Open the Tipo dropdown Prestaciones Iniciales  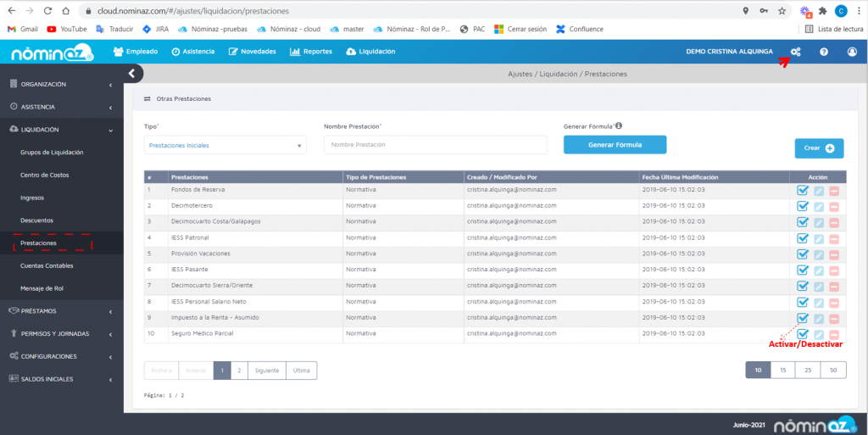(225, 145)
